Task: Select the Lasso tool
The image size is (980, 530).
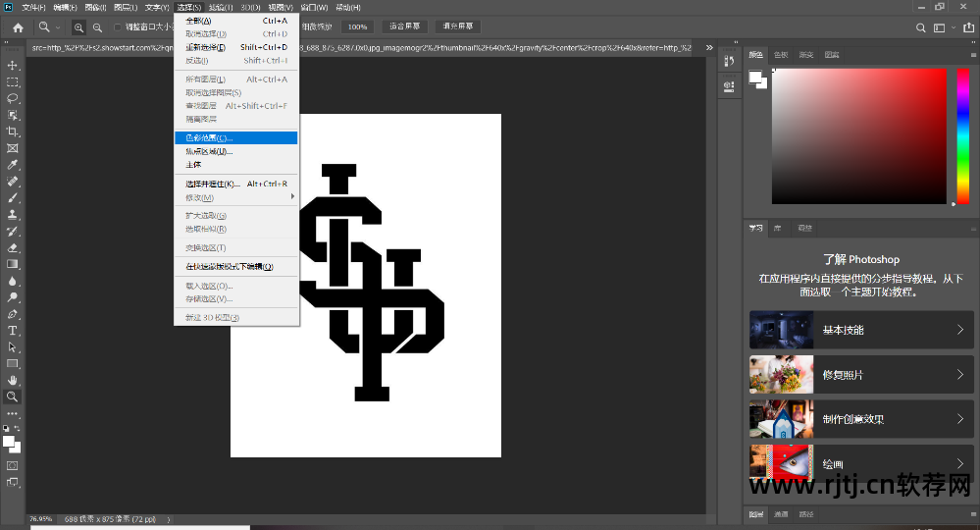Action: coord(13,99)
